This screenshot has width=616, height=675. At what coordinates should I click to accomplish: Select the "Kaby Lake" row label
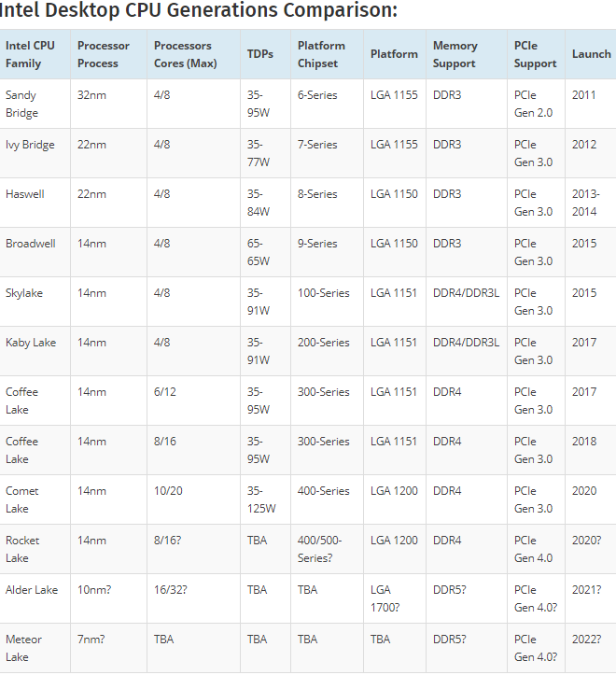[x=31, y=343]
